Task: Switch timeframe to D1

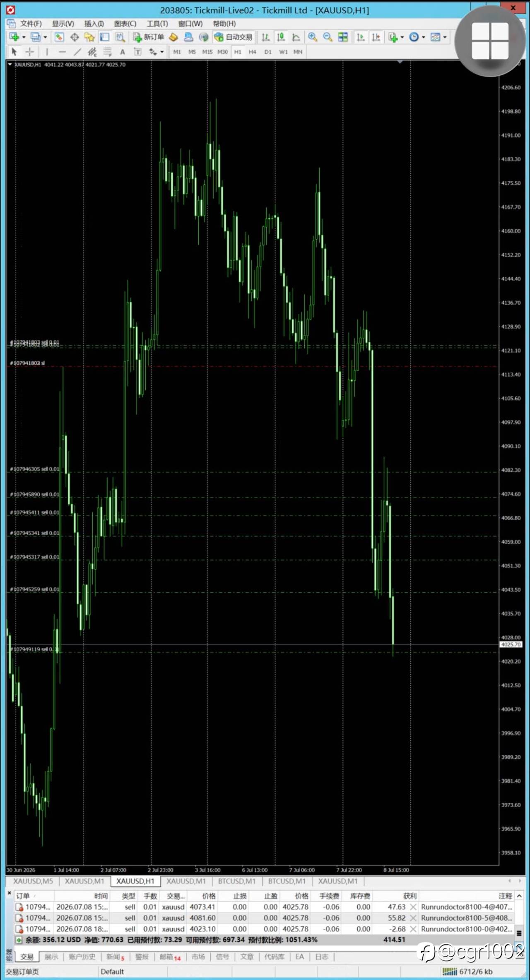Action: [268, 52]
